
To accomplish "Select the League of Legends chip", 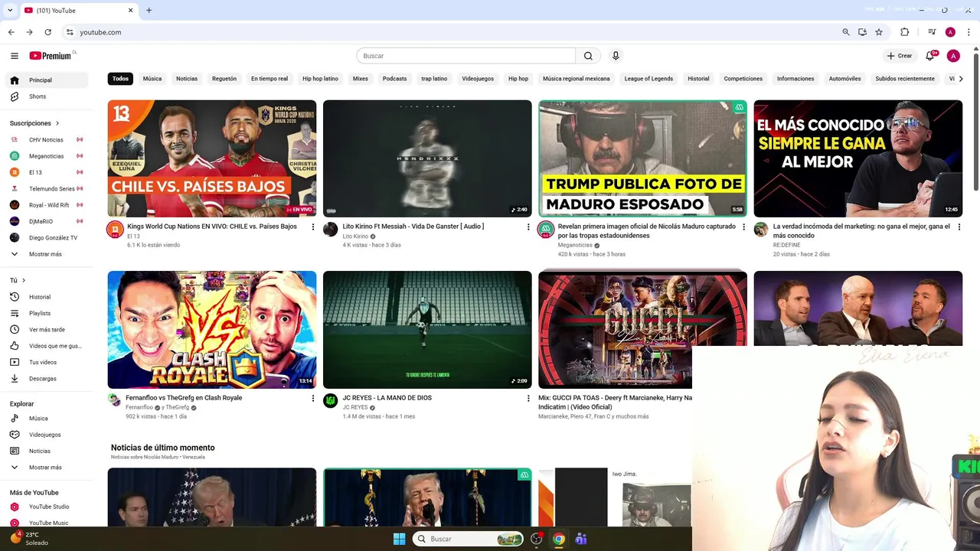I will [x=648, y=79].
